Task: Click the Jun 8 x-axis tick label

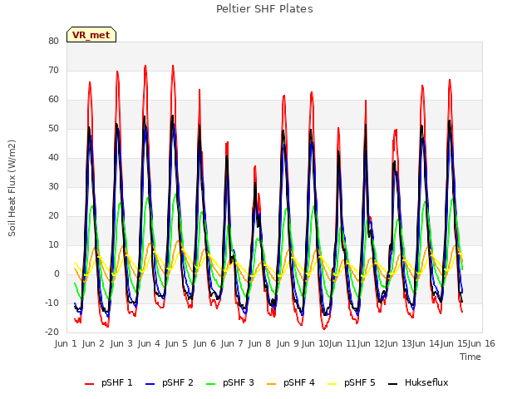Action: click(259, 343)
